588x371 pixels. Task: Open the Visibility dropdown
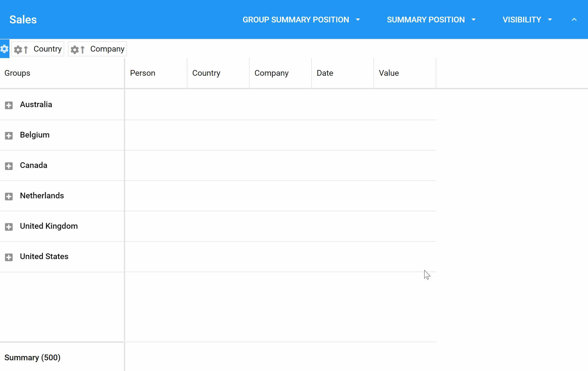point(527,19)
